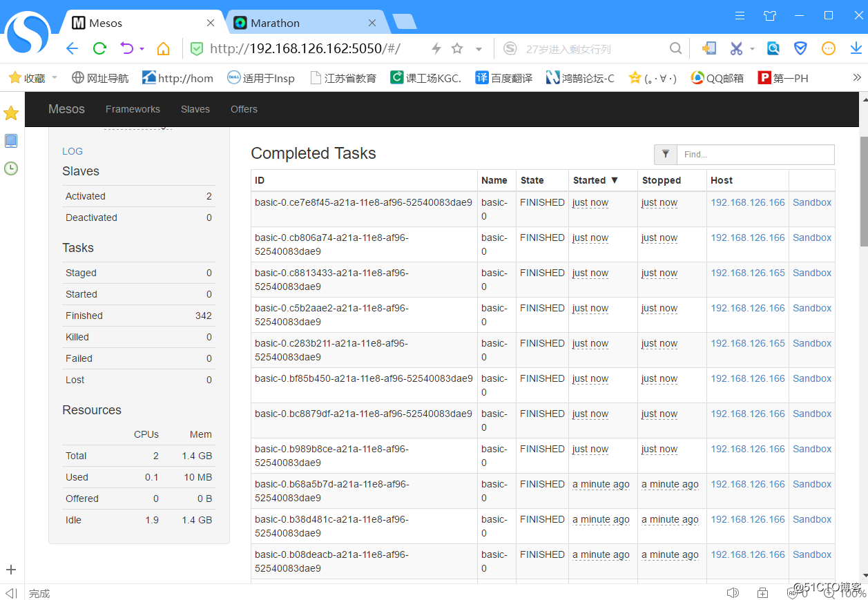Open 江苏省教育 bookmark
868x600 pixels.
click(343, 78)
